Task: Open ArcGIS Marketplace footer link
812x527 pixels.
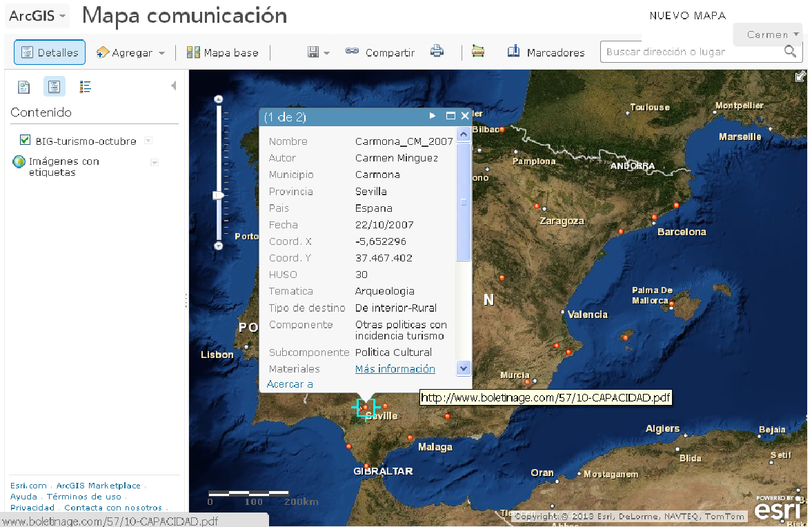Action: pos(99,486)
